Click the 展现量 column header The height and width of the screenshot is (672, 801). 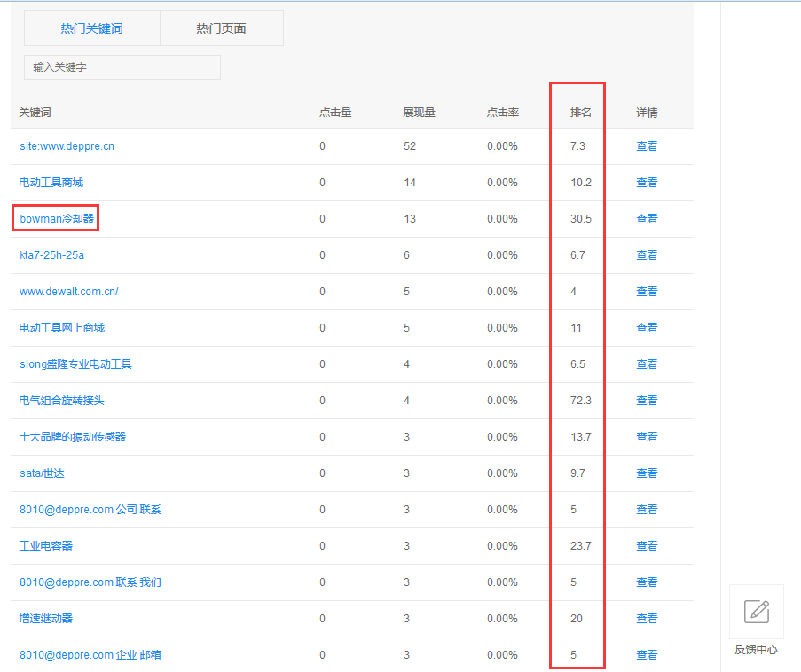point(419,113)
